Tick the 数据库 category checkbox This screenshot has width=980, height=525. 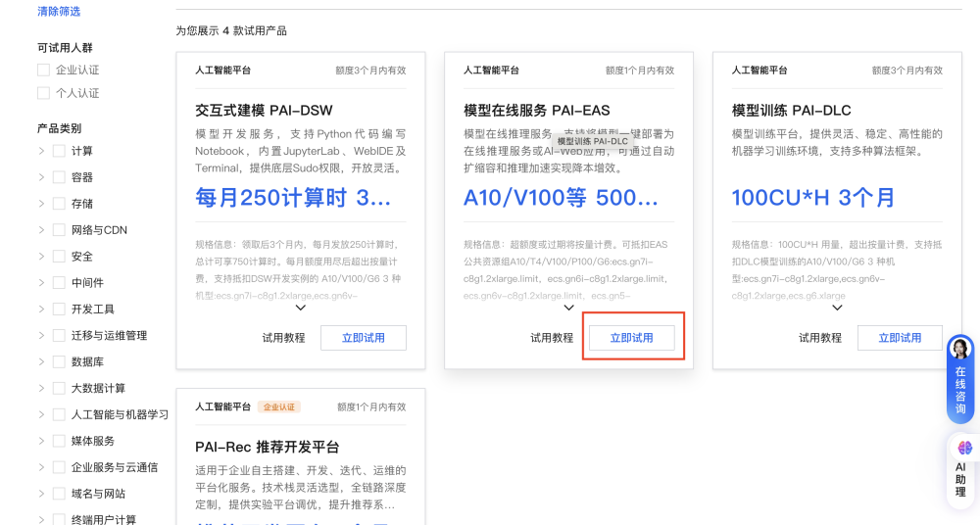click(x=59, y=361)
